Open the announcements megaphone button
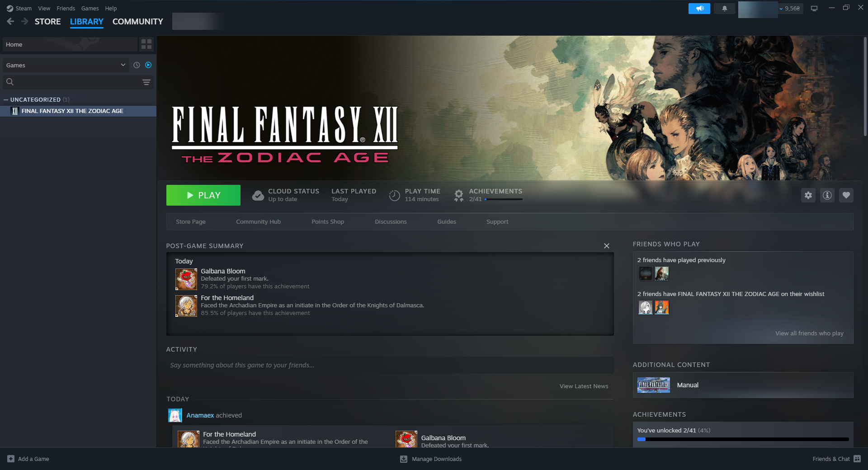The width and height of the screenshot is (868, 470). pos(699,9)
